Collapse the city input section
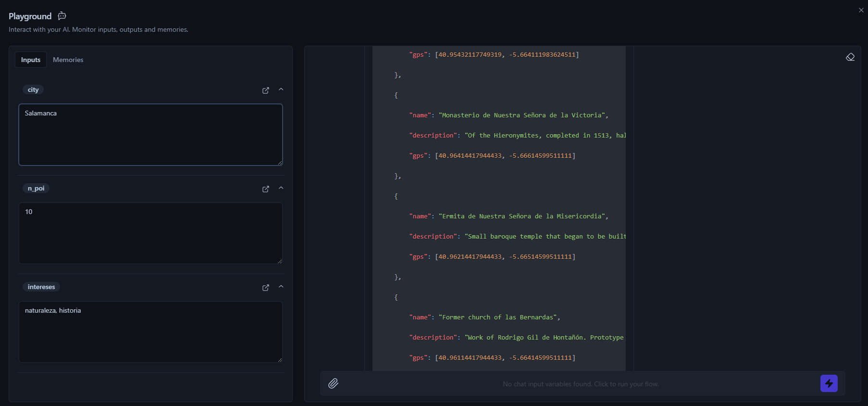Screen dimensions: 868x406 click(x=281, y=89)
